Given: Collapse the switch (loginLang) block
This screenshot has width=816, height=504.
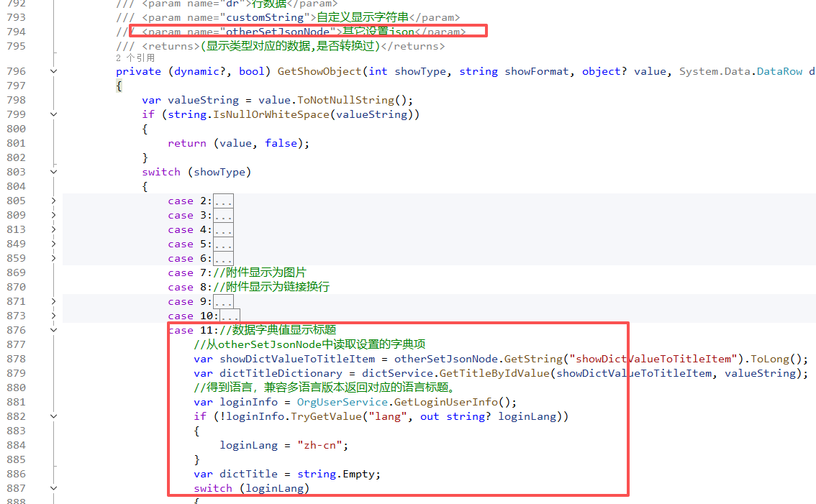Looking at the screenshot, I should pyautogui.click(x=53, y=488).
